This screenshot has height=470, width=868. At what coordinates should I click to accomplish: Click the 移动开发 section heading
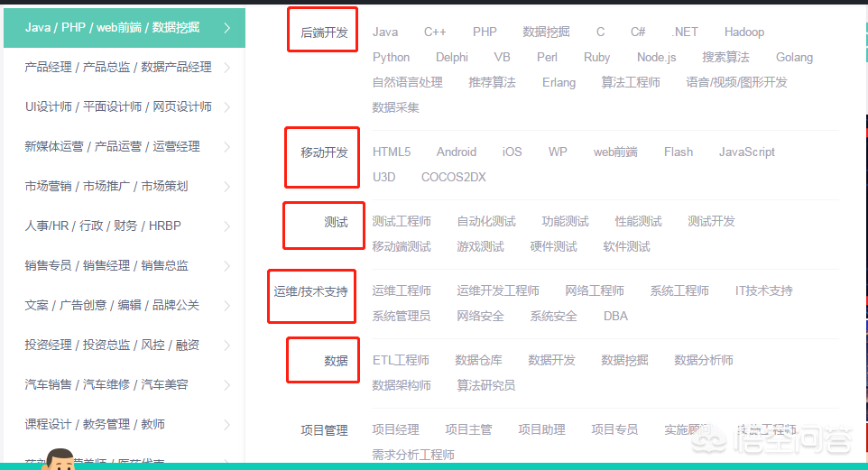[324, 152]
